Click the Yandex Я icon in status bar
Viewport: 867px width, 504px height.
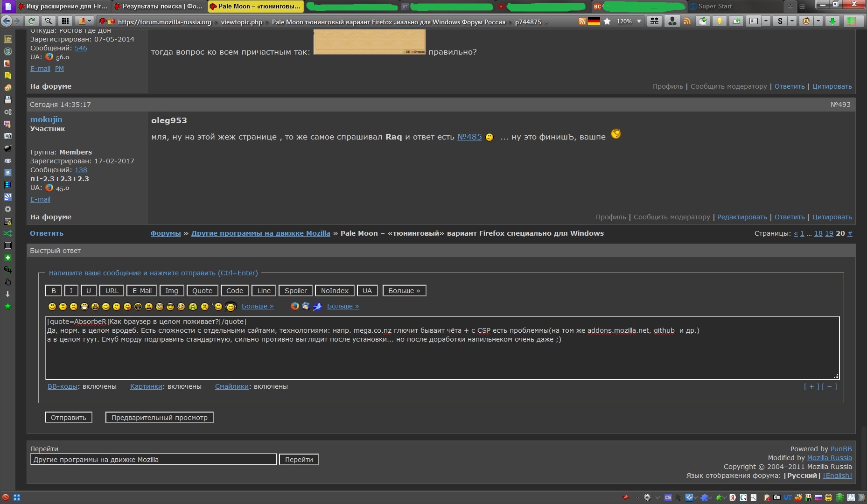733,497
